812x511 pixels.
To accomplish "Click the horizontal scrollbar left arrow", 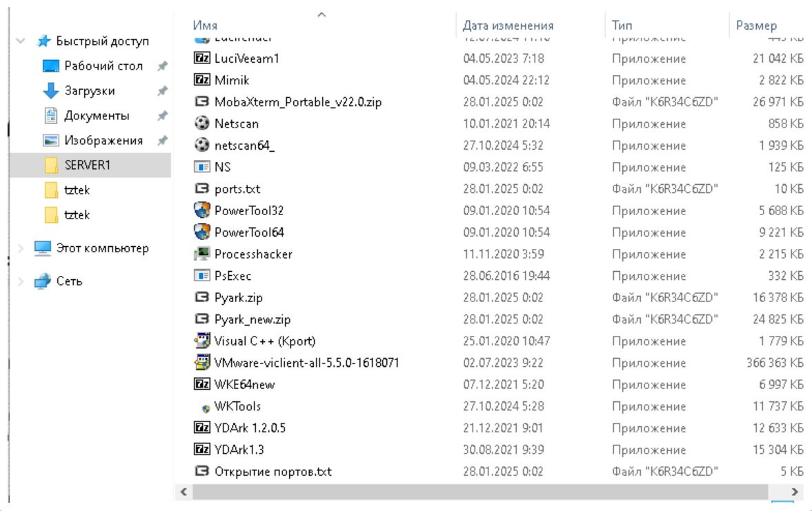I will 184,492.
